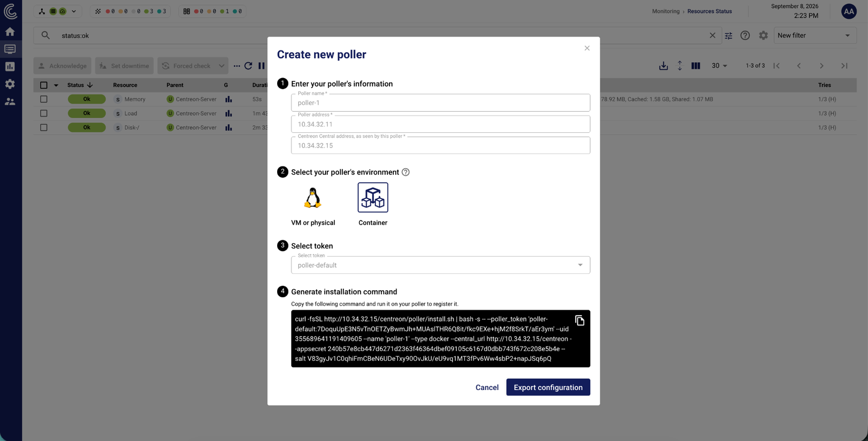Open the Centreon logo home
Image resolution: width=868 pixels, height=441 pixels.
click(10, 11)
